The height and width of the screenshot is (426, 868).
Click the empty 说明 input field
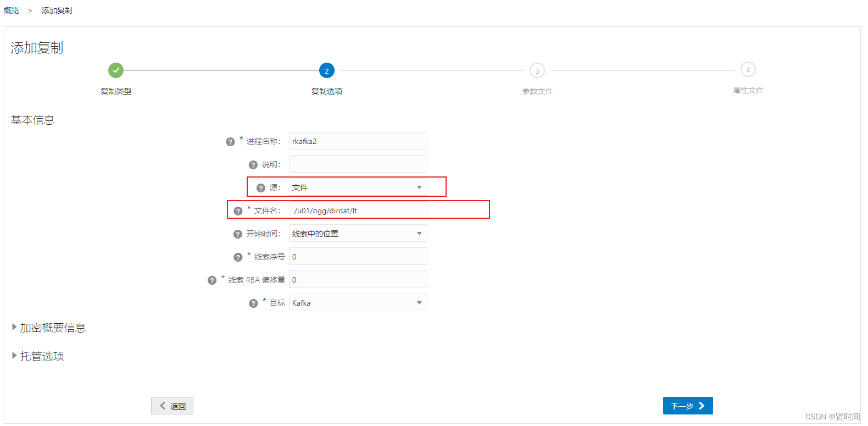[358, 164]
